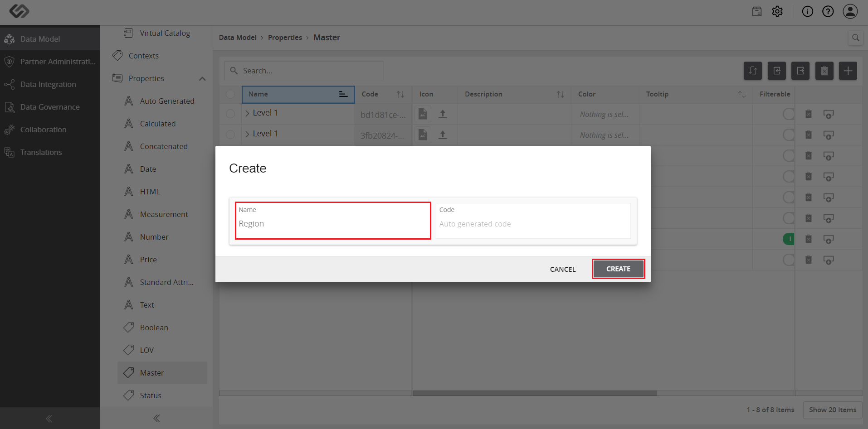This screenshot has height=429, width=868.
Task: Open the user profile icon
Action: [x=850, y=11]
